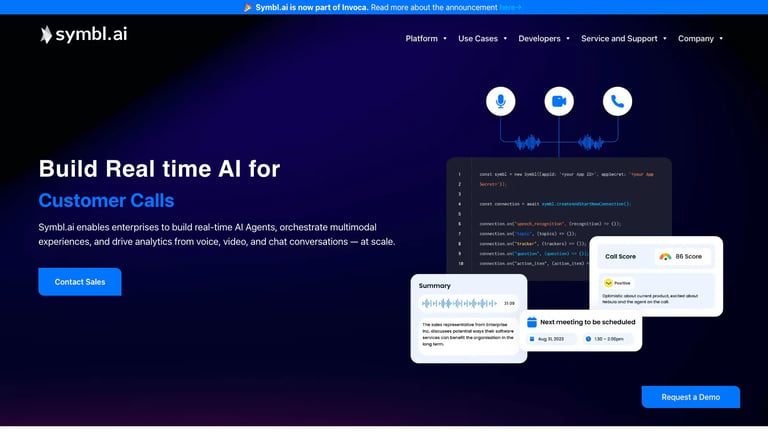Expand dropdown indicator next to Service and Support
Screen dimensions: 768x432
pyautogui.click(x=665, y=39)
